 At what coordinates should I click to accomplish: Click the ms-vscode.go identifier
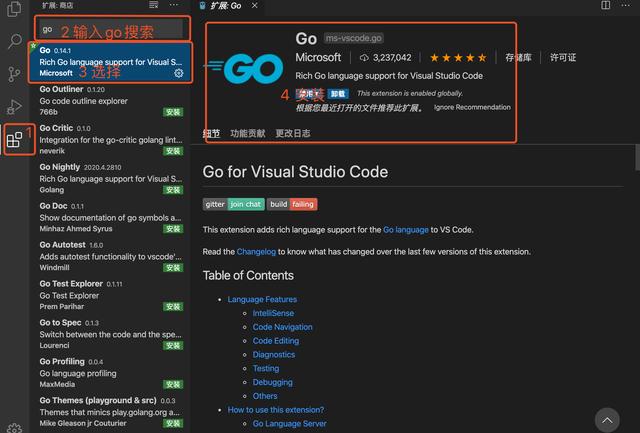point(353,38)
